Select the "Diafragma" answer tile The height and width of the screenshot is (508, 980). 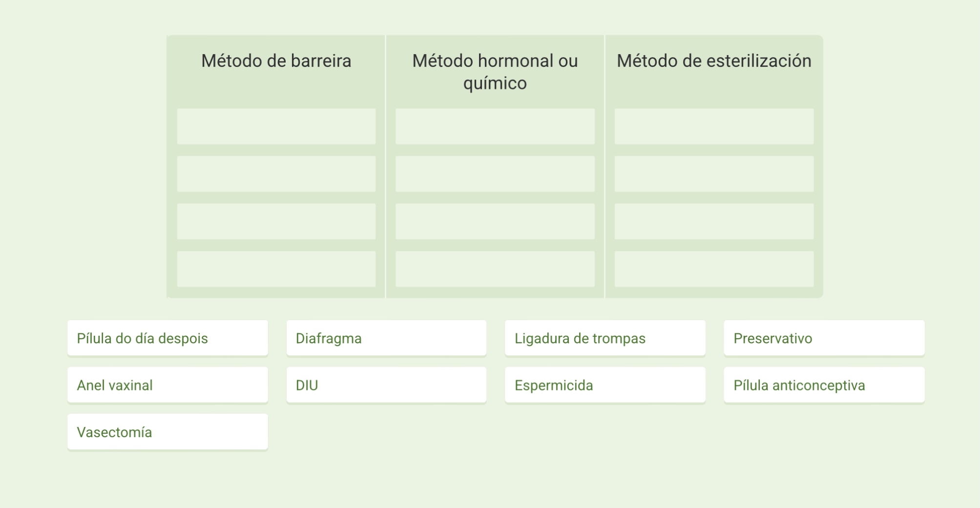point(386,338)
